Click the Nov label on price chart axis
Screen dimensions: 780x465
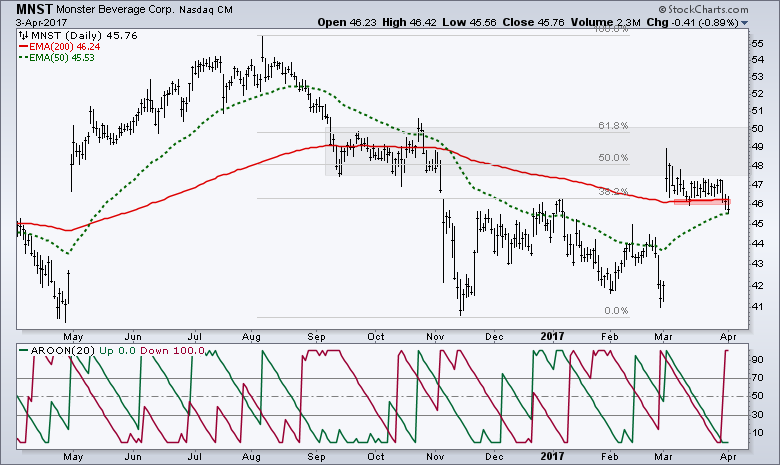coord(435,337)
